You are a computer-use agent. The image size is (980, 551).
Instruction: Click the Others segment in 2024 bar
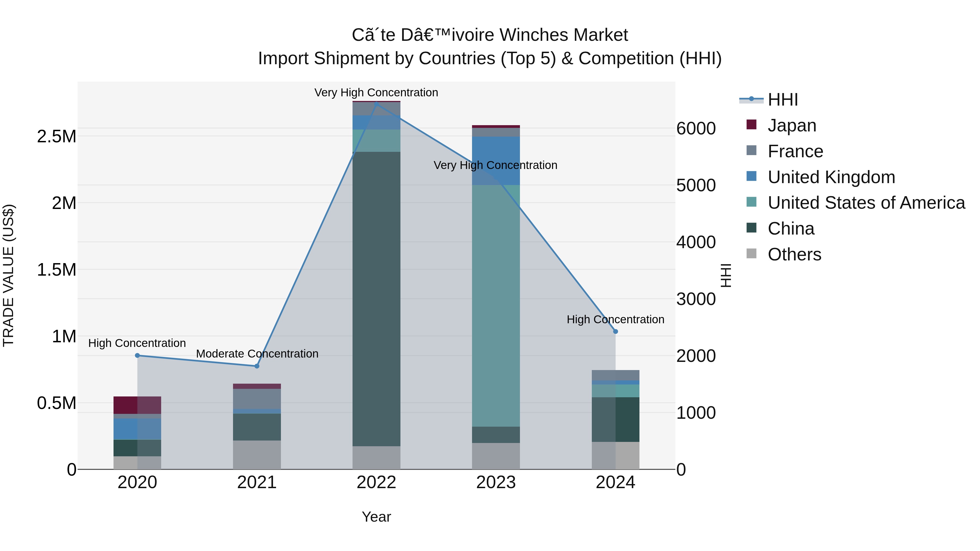[615, 455]
